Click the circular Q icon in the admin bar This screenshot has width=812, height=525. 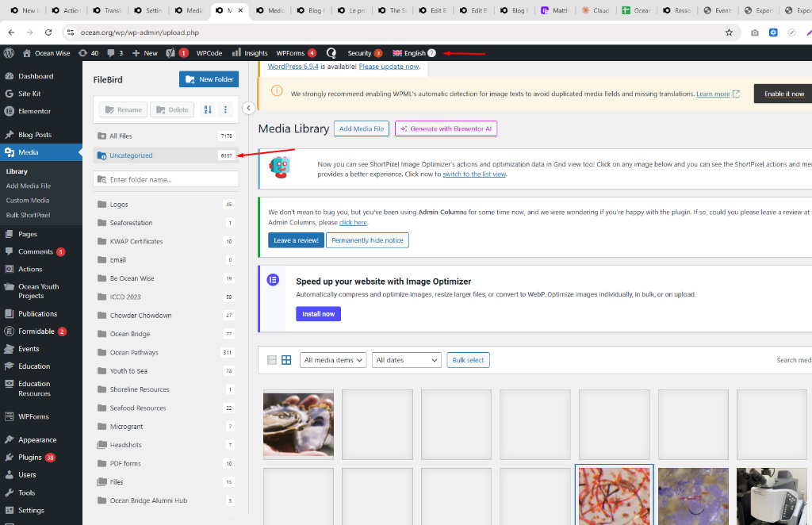pos(331,53)
